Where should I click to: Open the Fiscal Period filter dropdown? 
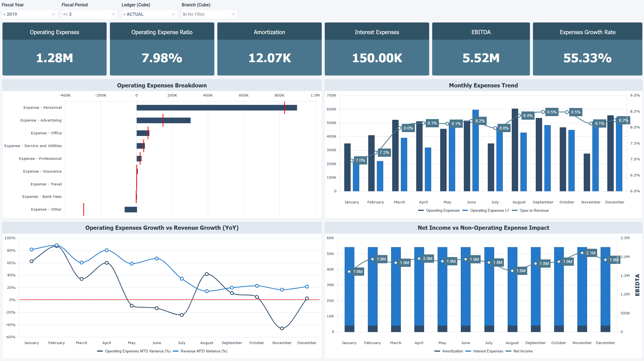[89, 14]
